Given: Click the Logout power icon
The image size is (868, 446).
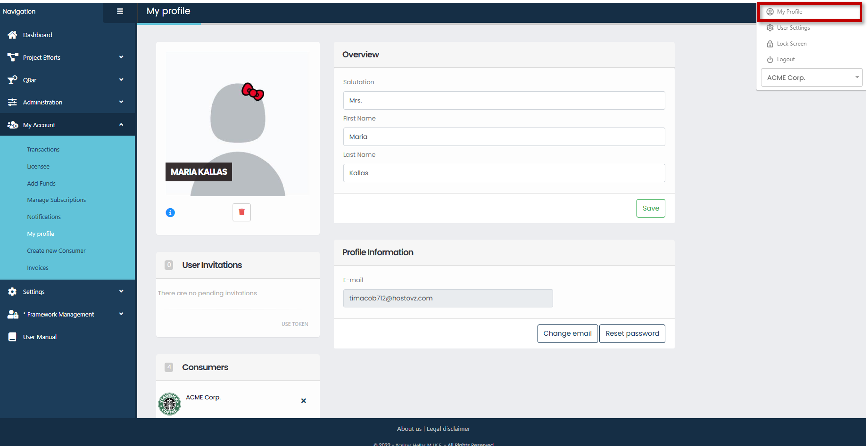Looking at the screenshot, I should tap(770, 60).
